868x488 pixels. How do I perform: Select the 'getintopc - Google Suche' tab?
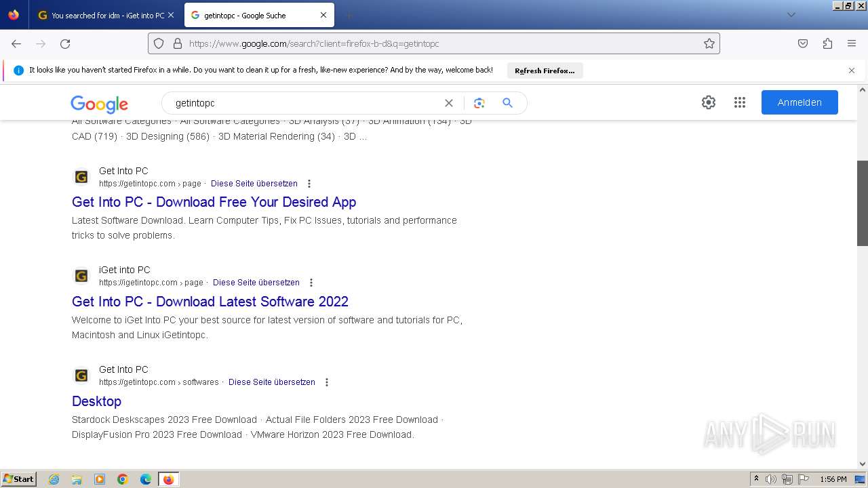click(258, 15)
